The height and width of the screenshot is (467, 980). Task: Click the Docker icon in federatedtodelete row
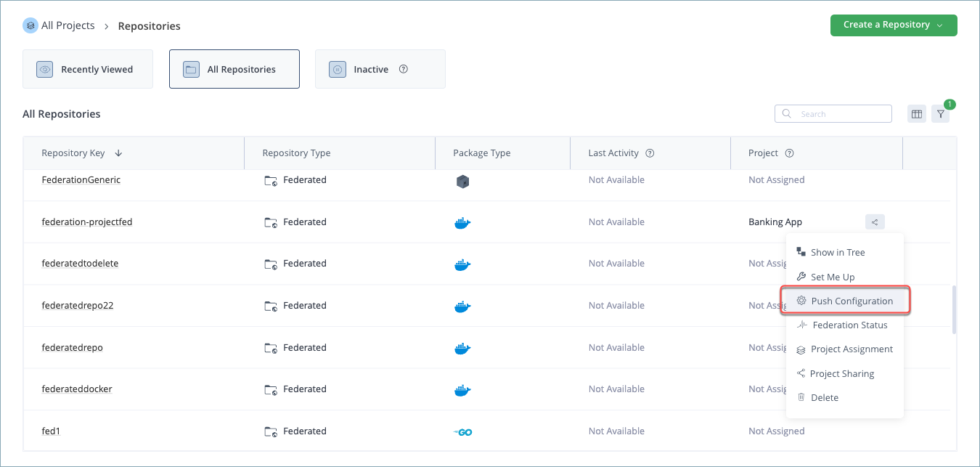(x=462, y=264)
